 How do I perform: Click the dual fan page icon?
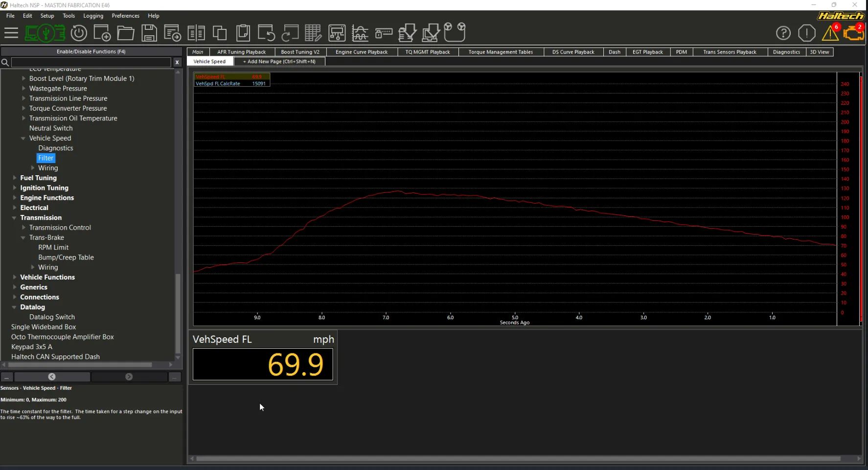tap(455, 32)
